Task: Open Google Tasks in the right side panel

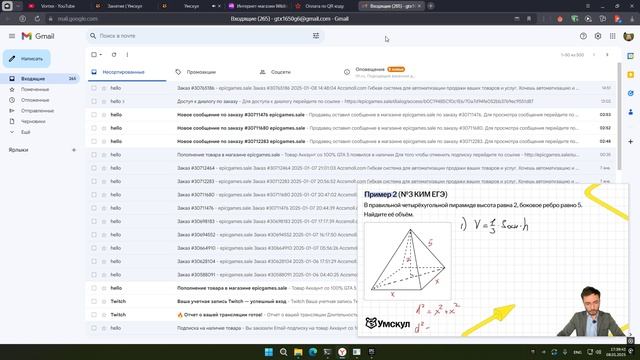Action: click(x=631, y=93)
